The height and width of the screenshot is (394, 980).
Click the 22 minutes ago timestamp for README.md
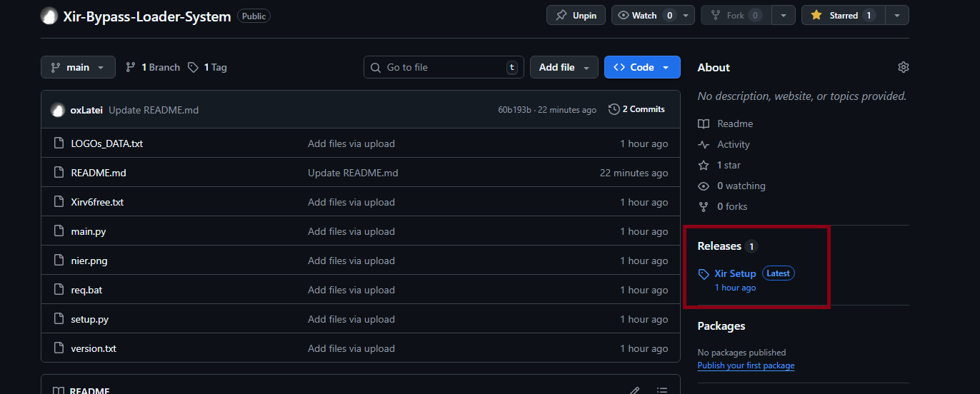pos(634,173)
